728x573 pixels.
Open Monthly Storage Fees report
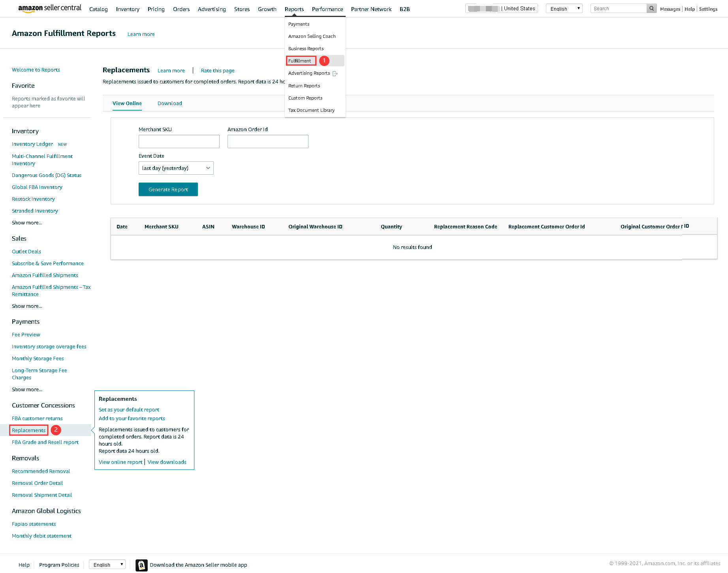point(38,359)
